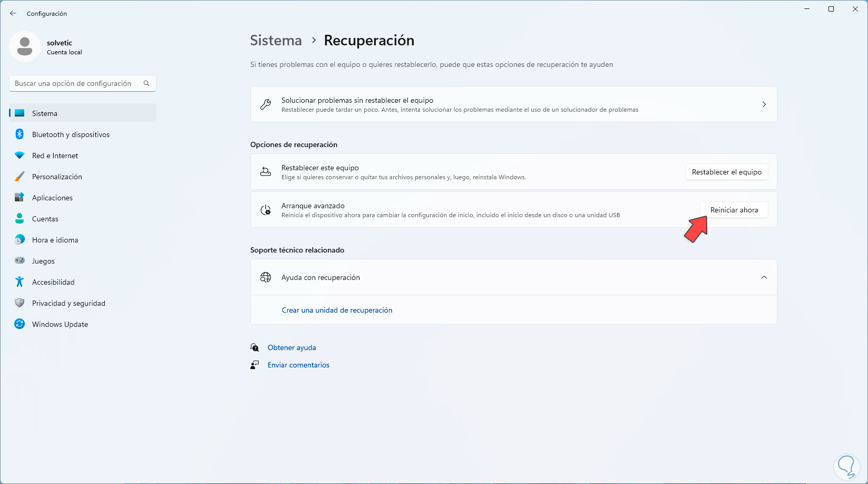Navigate to Cuentas settings
This screenshot has height=484, width=868.
83,219
